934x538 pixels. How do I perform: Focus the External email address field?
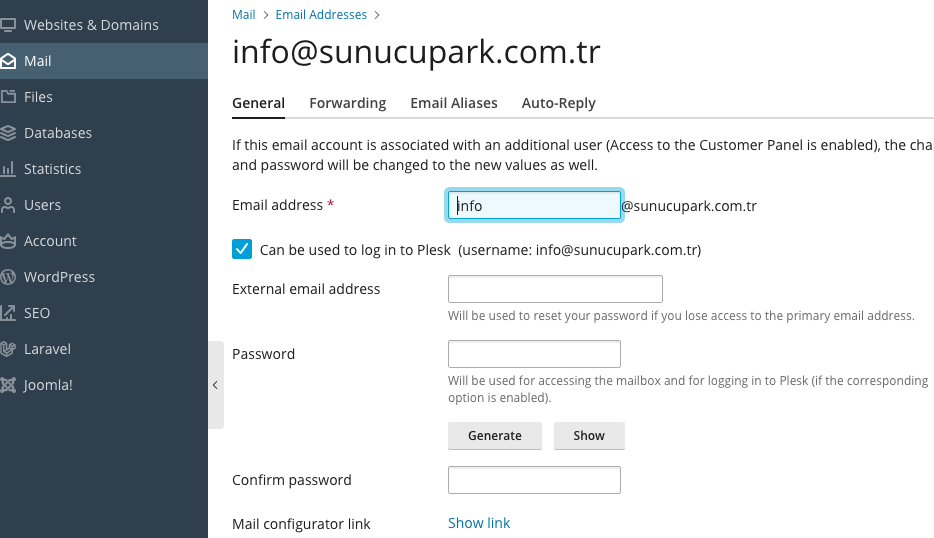point(555,289)
